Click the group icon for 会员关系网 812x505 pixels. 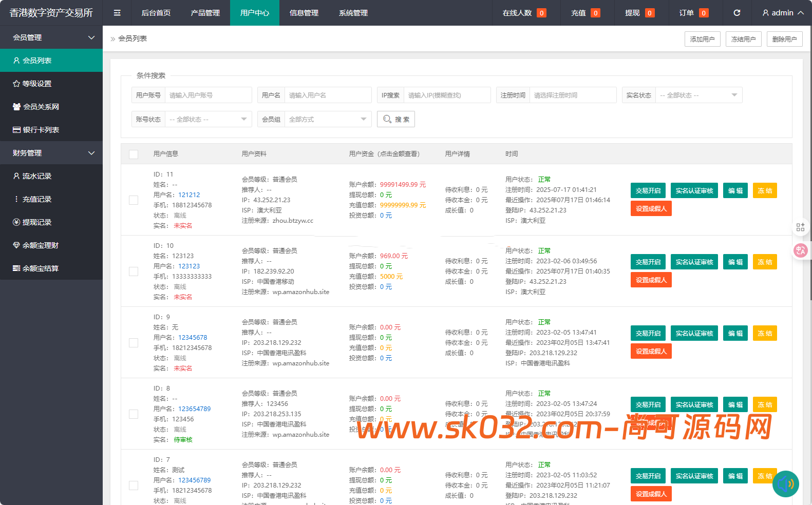(x=16, y=107)
